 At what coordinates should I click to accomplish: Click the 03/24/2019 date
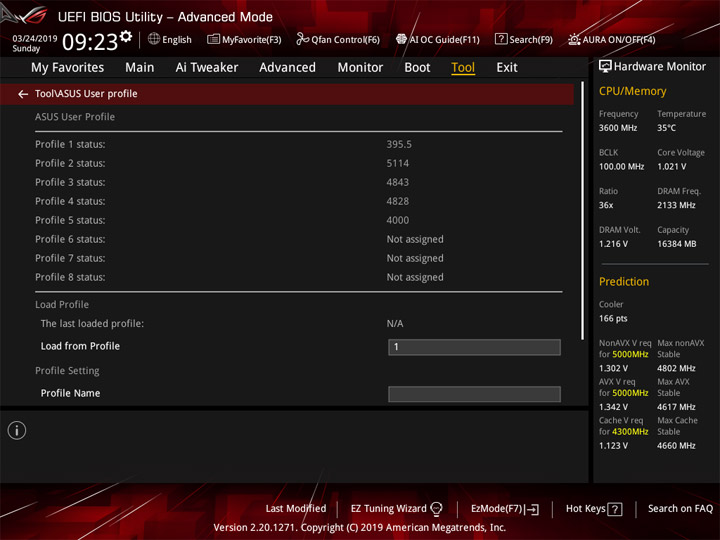click(35, 39)
